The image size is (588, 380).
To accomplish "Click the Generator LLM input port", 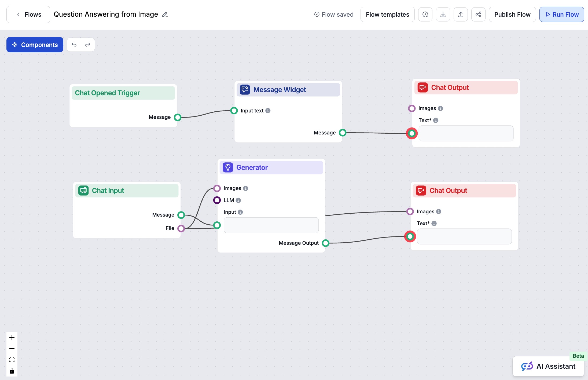I will [x=217, y=200].
